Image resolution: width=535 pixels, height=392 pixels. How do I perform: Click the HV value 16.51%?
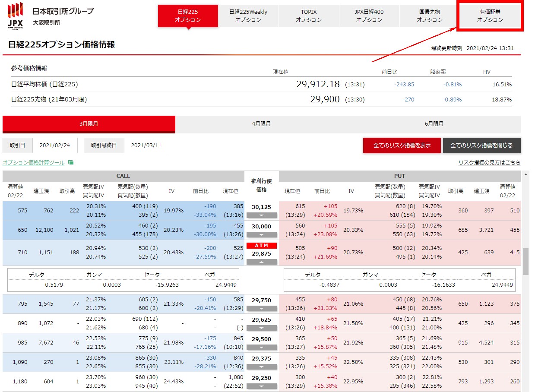click(502, 85)
